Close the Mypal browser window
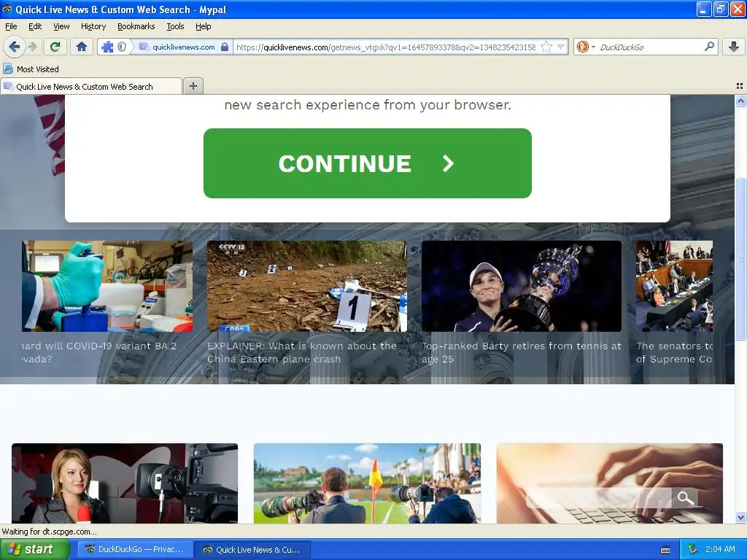The width and height of the screenshot is (747, 560). (737, 9)
